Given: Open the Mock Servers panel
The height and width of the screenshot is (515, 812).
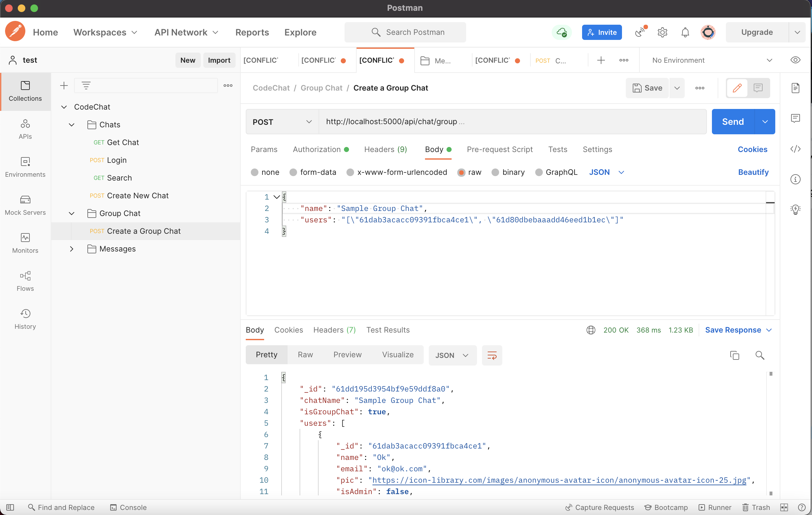Looking at the screenshot, I should [25, 205].
